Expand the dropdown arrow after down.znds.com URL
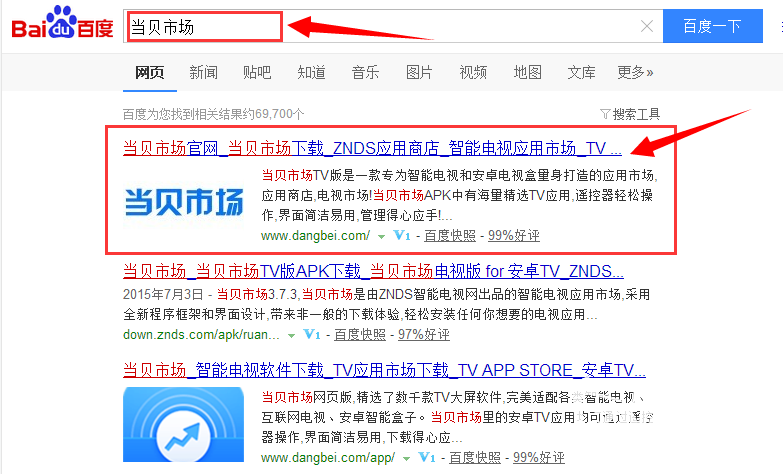This screenshot has height=474, width=783. [x=290, y=335]
